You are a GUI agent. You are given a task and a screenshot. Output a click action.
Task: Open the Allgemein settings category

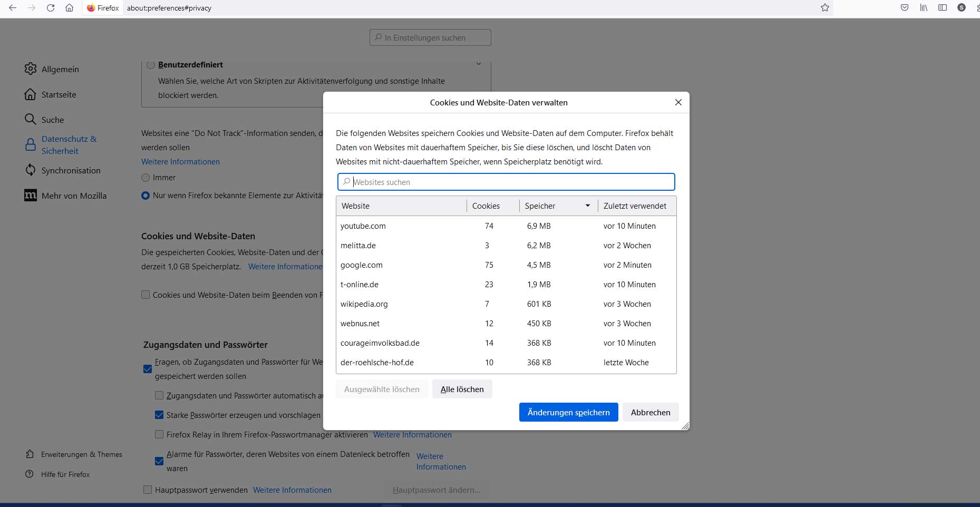[x=60, y=69]
